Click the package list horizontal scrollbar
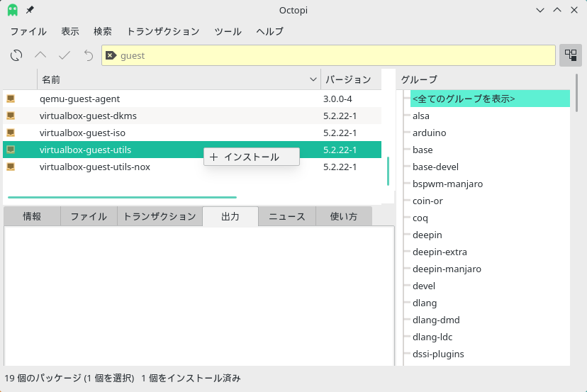The width and height of the screenshot is (587, 392). click(122, 197)
